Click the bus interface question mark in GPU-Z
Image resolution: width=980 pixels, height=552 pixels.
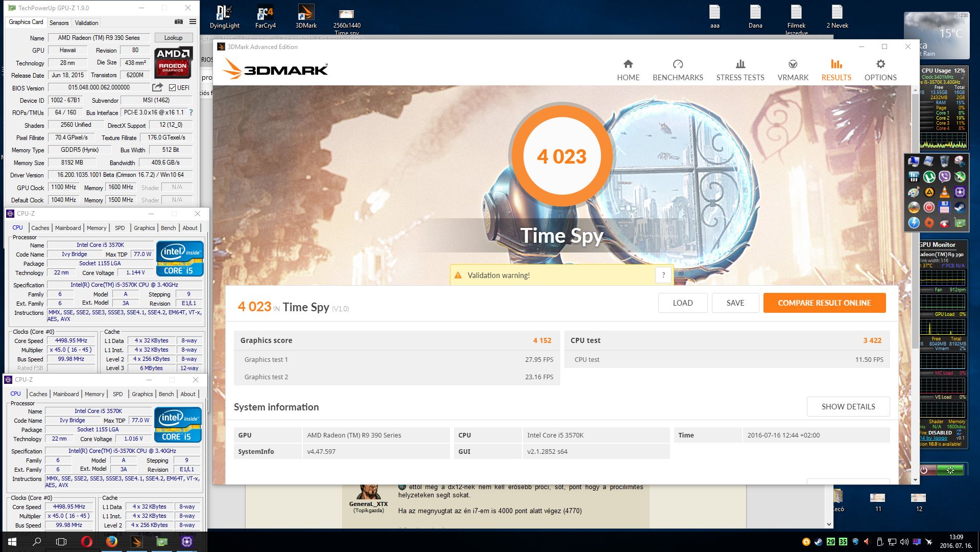191,112
